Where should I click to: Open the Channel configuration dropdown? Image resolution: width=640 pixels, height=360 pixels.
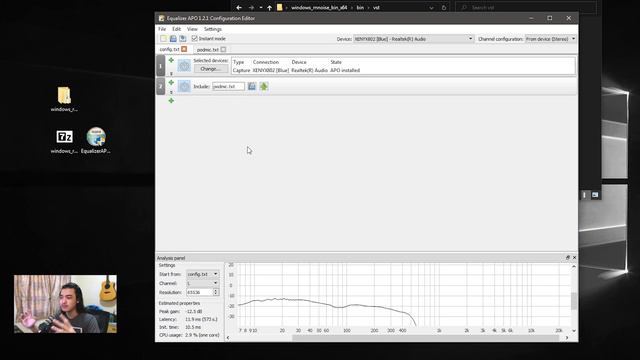550,39
